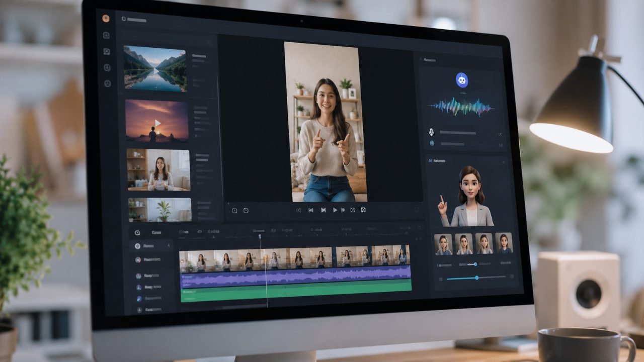Select the video clip strip on the timeline

coord(294,258)
